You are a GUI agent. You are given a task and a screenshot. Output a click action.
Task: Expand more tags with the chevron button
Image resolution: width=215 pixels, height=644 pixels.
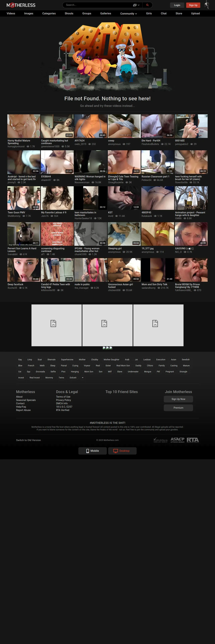83,378
